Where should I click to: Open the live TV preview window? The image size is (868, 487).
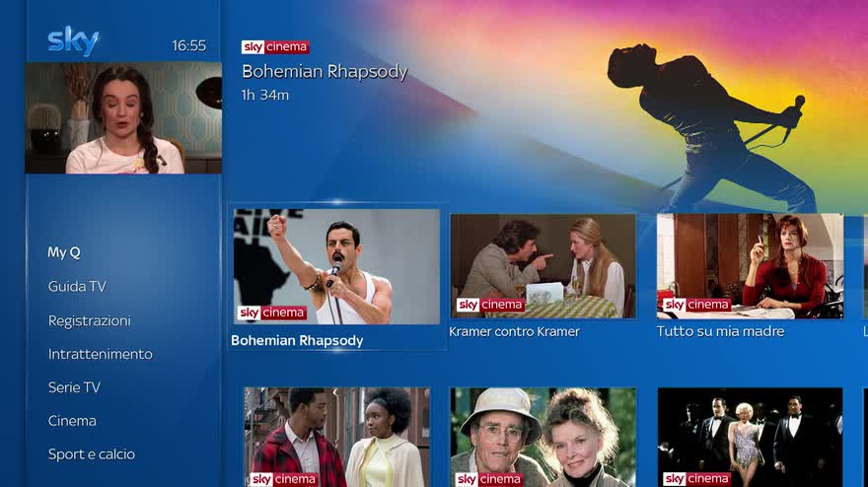click(123, 118)
